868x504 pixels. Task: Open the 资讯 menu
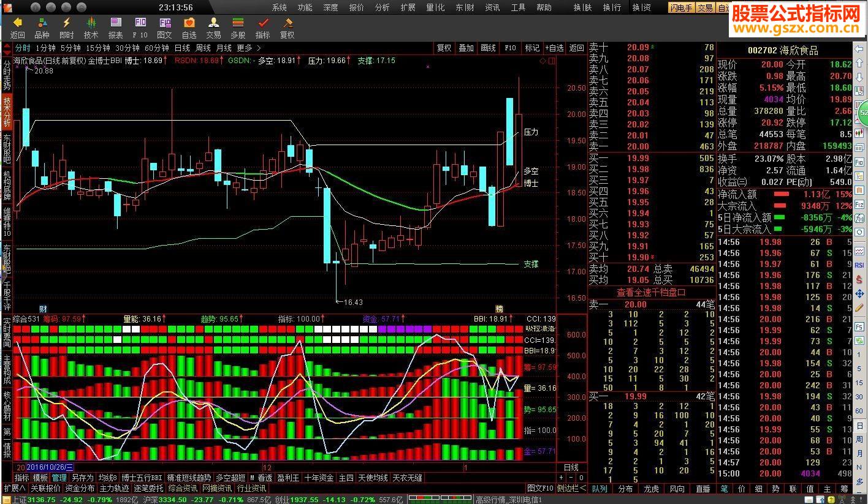492,7
